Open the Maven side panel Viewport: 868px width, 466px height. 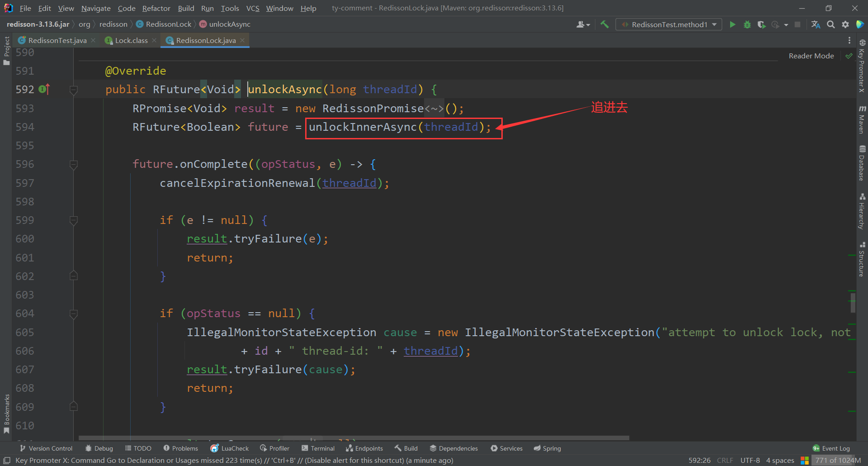[862, 119]
